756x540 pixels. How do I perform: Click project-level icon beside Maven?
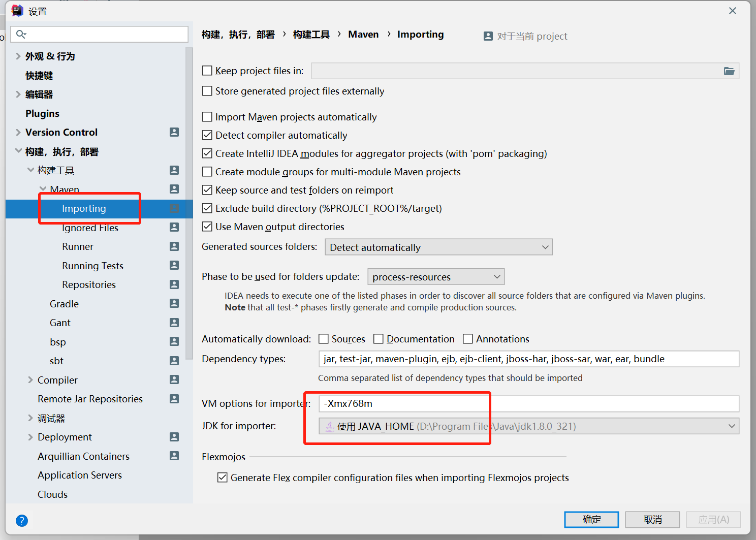174,189
